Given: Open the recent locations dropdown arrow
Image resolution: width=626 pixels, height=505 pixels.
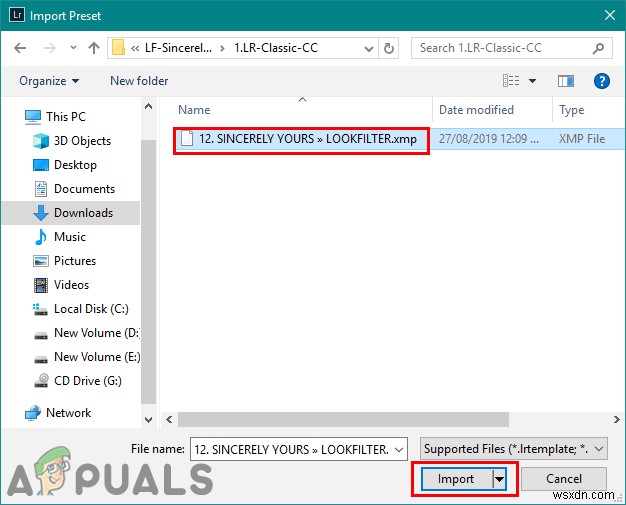Looking at the screenshot, I should point(73,48).
